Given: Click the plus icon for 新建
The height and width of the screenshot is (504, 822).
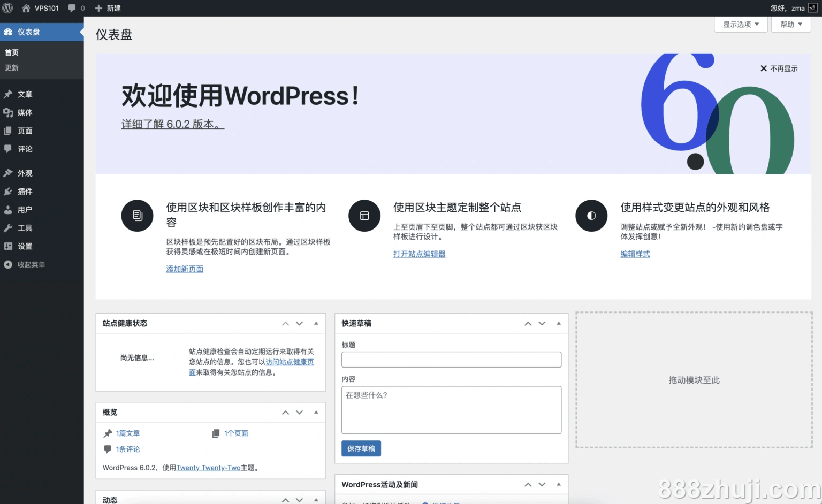Looking at the screenshot, I should click(x=98, y=8).
